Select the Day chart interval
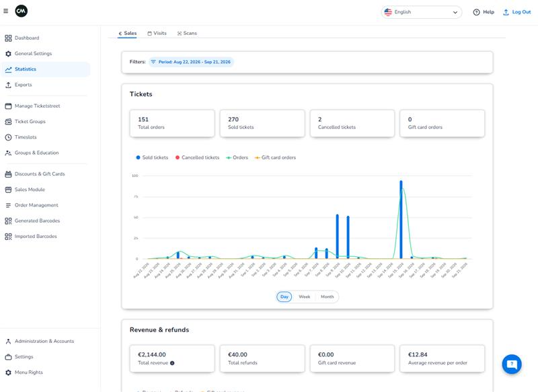The height and width of the screenshot is (392, 538). pos(284,297)
